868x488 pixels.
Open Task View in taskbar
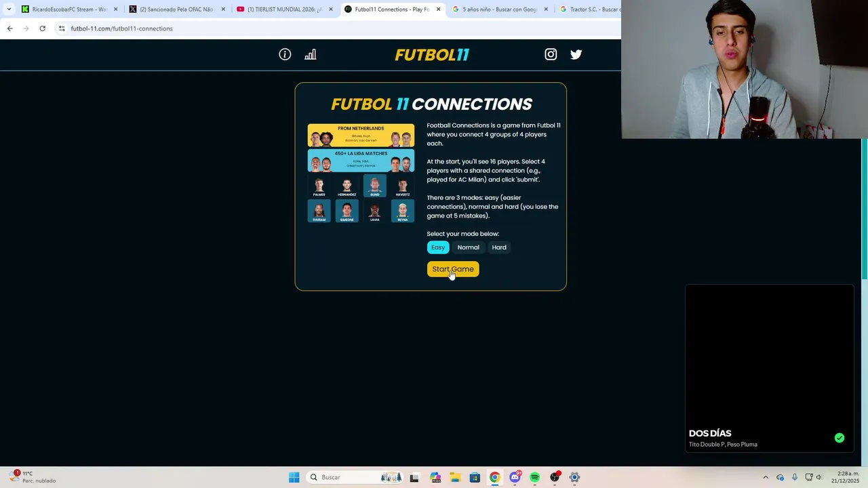[414, 477]
